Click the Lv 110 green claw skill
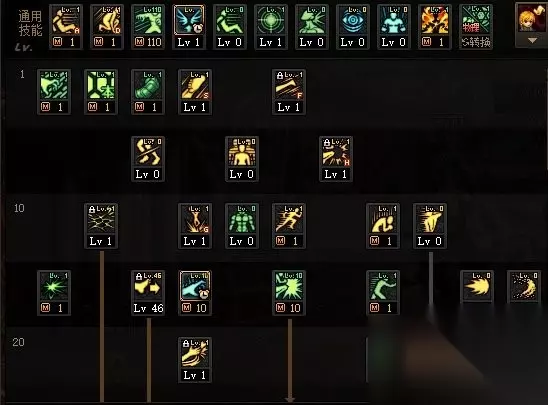Screen dimensions: 548x405 (148, 27)
